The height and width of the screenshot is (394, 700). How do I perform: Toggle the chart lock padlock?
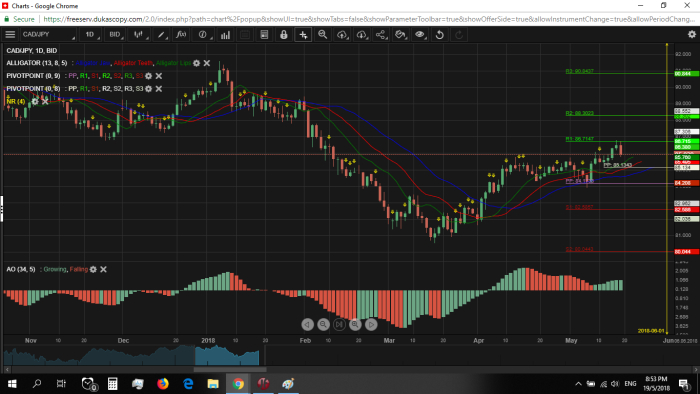tap(283, 34)
